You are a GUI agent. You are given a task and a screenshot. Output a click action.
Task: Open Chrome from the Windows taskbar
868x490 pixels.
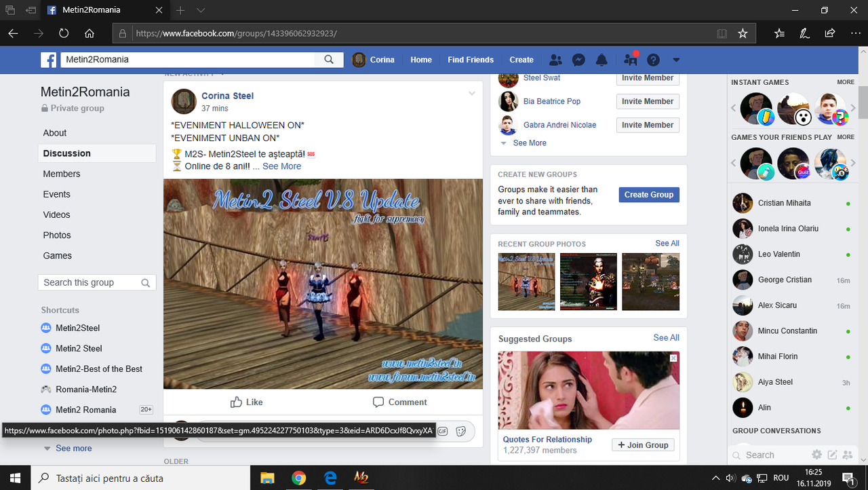pos(298,478)
